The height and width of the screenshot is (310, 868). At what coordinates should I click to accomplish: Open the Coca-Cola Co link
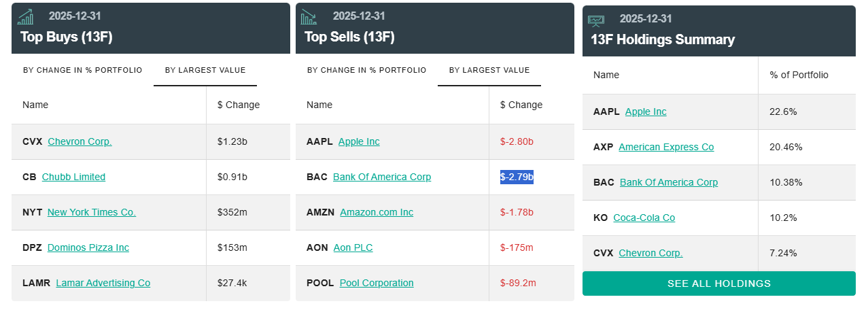pyautogui.click(x=644, y=218)
